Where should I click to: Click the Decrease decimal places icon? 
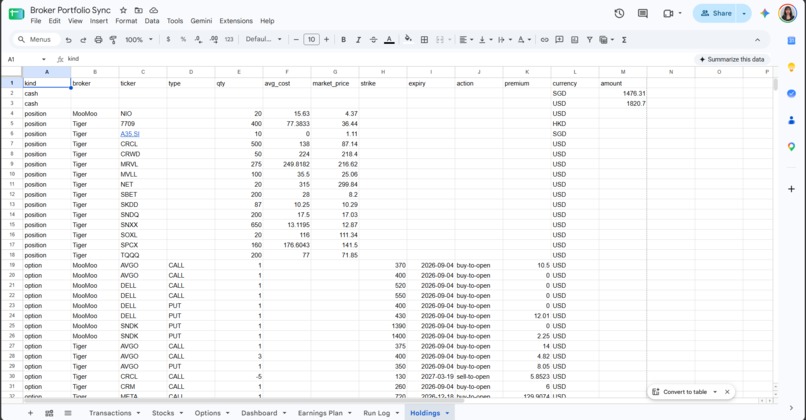[x=198, y=40]
